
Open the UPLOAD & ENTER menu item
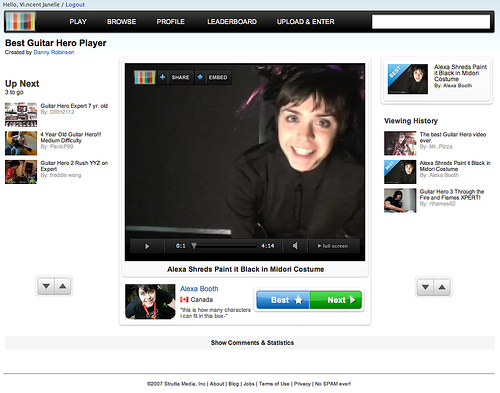coord(306,22)
